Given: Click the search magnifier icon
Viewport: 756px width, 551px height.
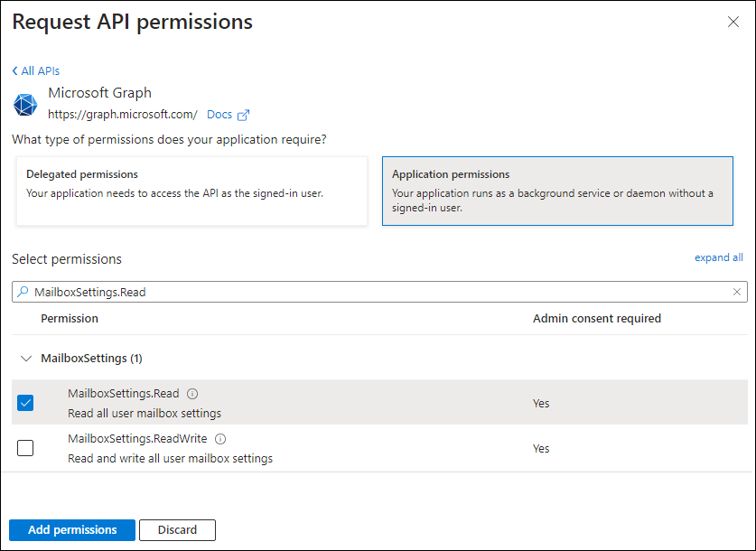Looking at the screenshot, I should click(x=23, y=292).
